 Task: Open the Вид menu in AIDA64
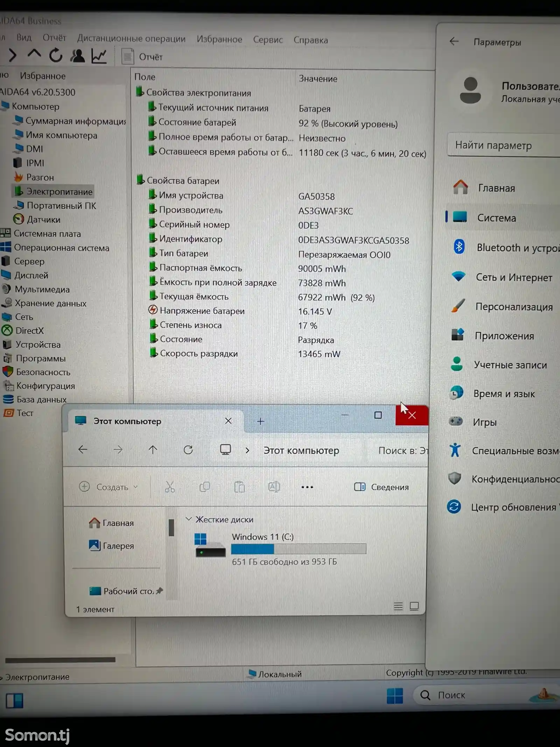pyautogui.click(x=24, y=37)
